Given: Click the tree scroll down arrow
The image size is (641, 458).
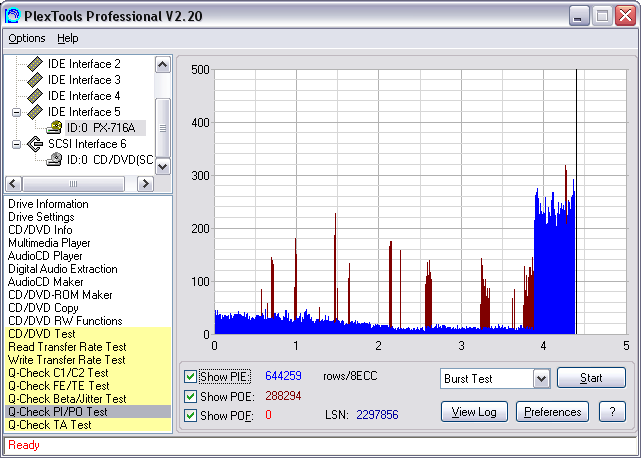Looking at the screenshot, I should coord(163,166).
